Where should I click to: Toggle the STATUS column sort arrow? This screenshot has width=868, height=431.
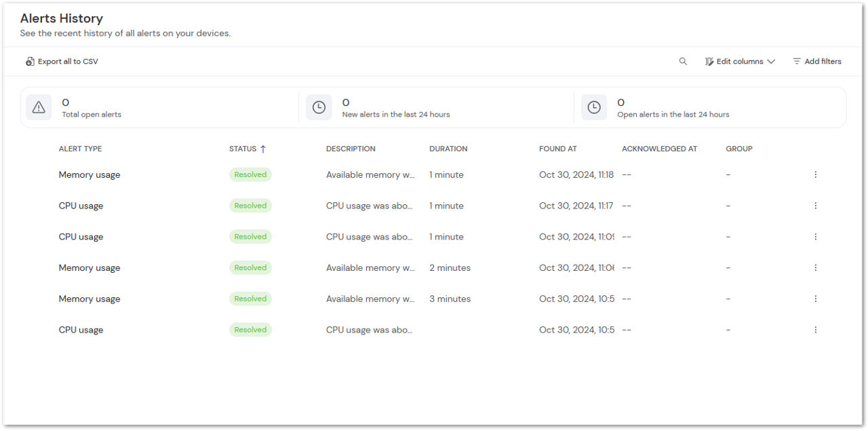pos(263,148)
